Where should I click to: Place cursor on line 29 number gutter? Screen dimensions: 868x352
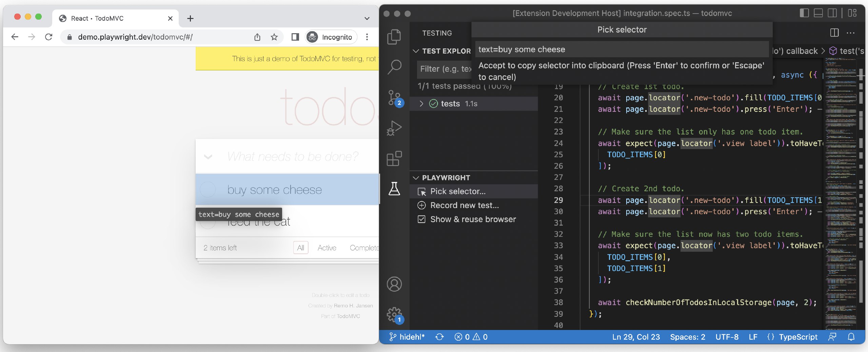pos(558,200)
